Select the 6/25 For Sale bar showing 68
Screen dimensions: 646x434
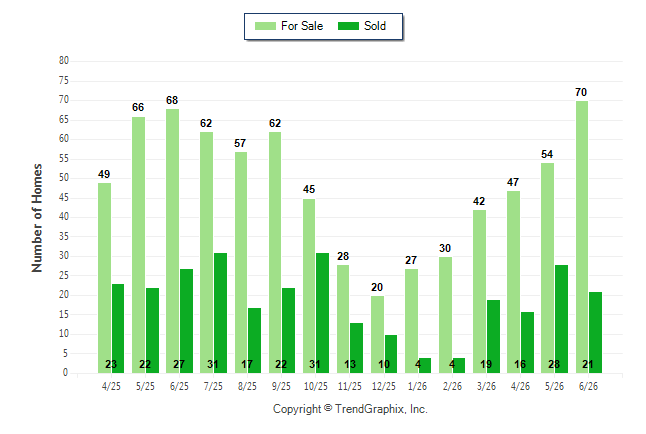point(173,241)
